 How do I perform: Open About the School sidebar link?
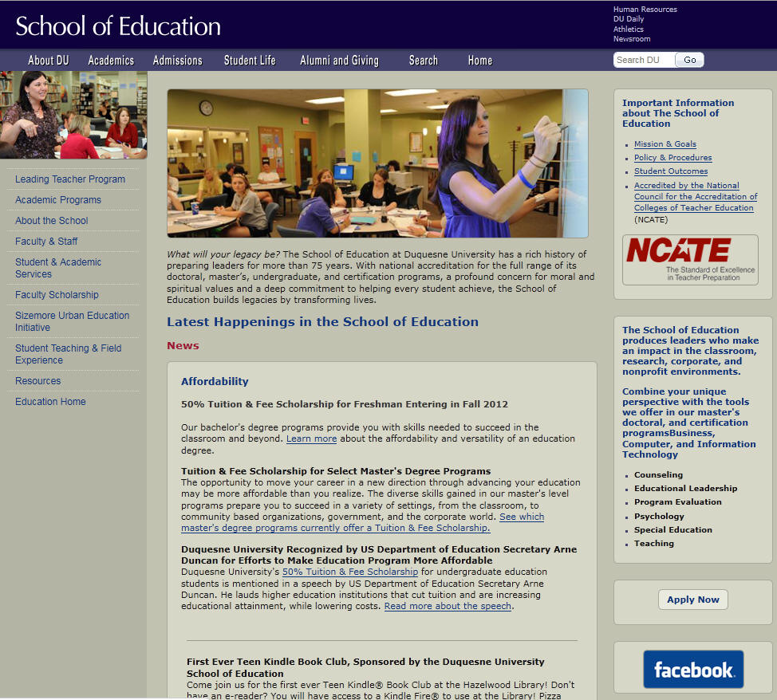(52, 221)
